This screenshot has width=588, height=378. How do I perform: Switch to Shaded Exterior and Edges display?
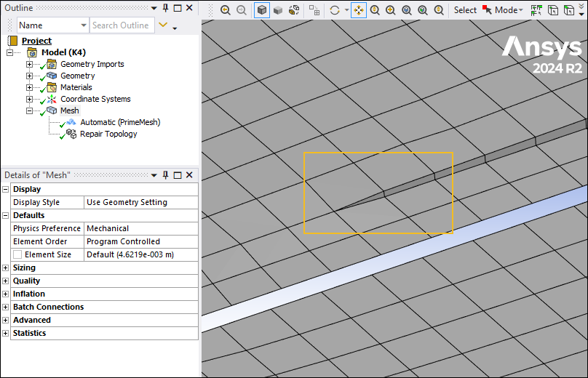(262, 10)
